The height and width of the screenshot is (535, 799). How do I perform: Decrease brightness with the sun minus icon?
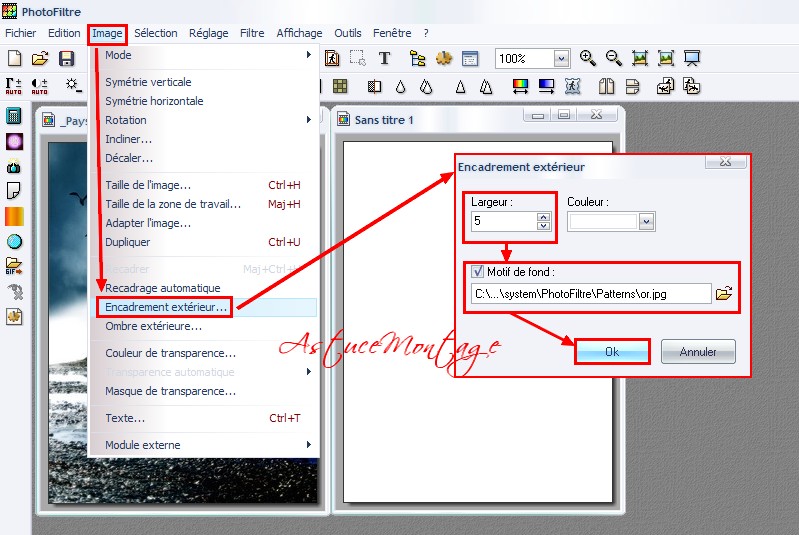coord(73,85)
